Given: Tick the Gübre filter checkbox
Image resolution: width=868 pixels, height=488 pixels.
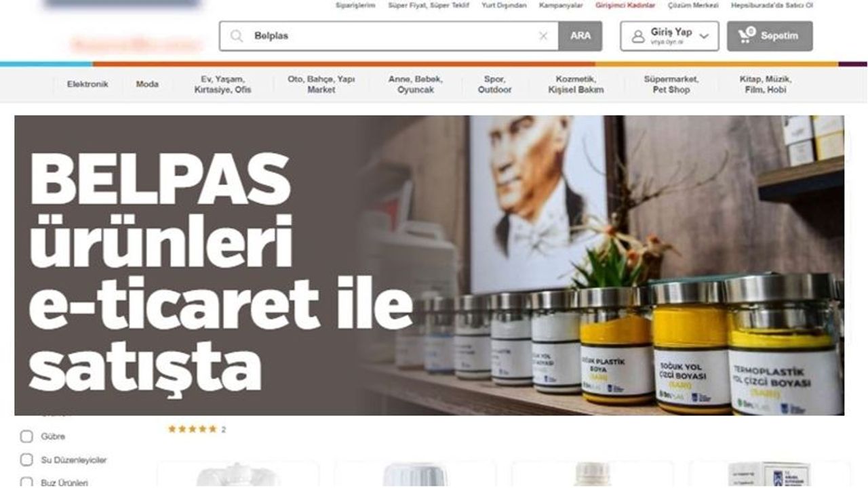Looking at the screenshot, I should pyautogui.click(x=26, y=436).
